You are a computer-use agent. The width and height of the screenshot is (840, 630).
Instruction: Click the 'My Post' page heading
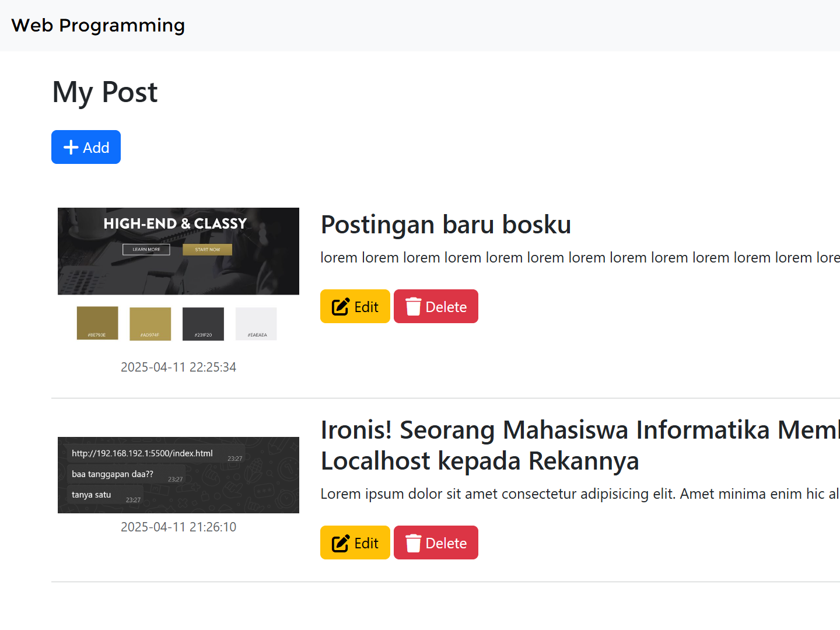tap(105, 92)
